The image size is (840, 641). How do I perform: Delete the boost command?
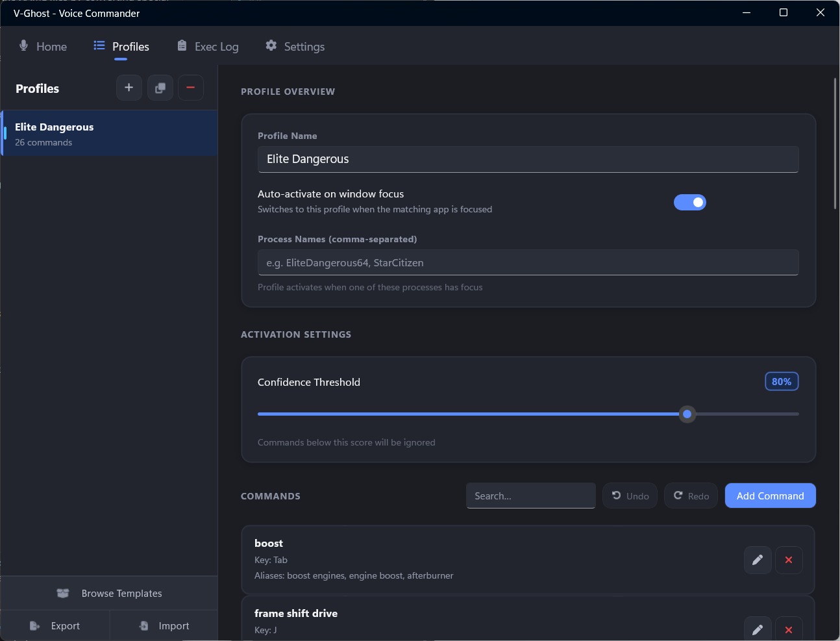click(x=788, y=560)
